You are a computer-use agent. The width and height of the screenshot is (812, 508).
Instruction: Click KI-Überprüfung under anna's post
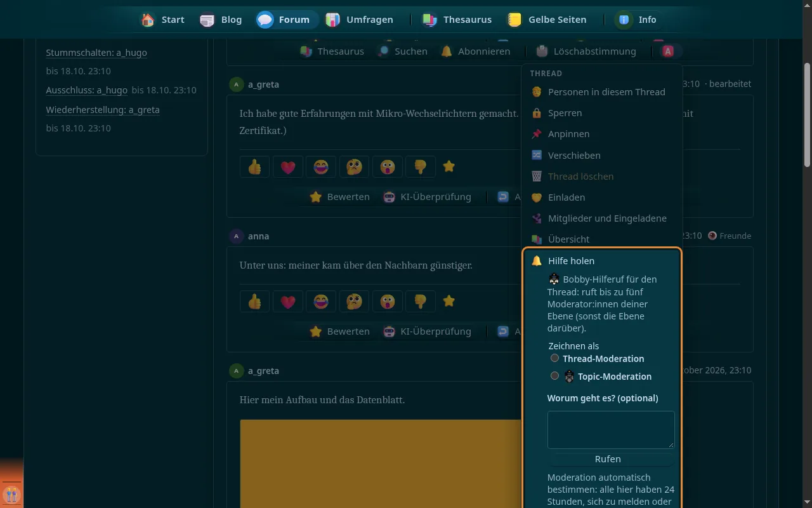pos(427,331)
